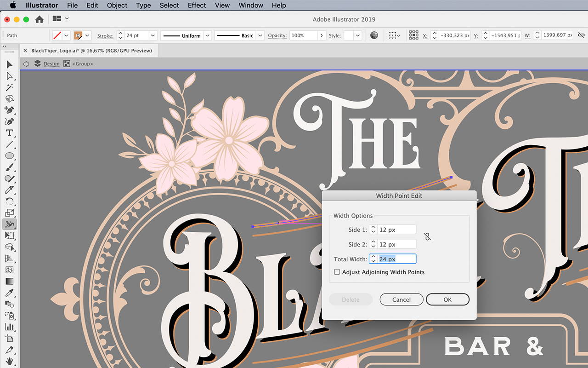Select the Column Graph tool

click(9, 327)
